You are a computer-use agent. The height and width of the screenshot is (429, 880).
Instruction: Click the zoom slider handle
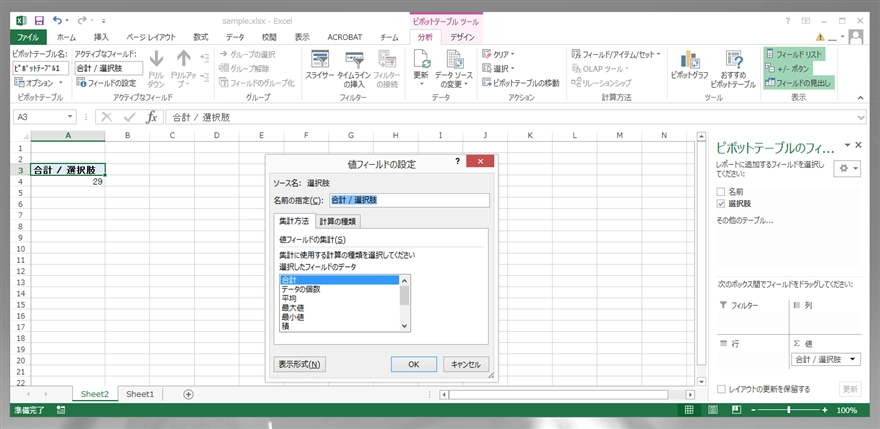click(790, 410)
